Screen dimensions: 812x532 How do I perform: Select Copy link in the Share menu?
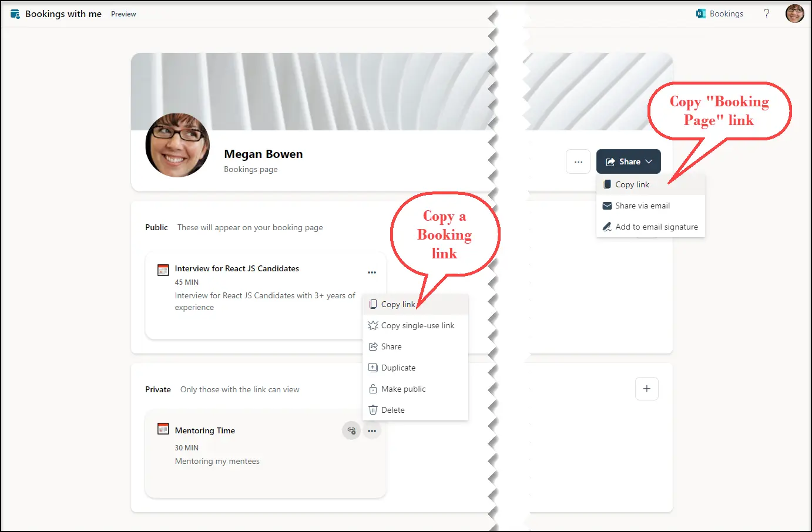pos(632,184)
